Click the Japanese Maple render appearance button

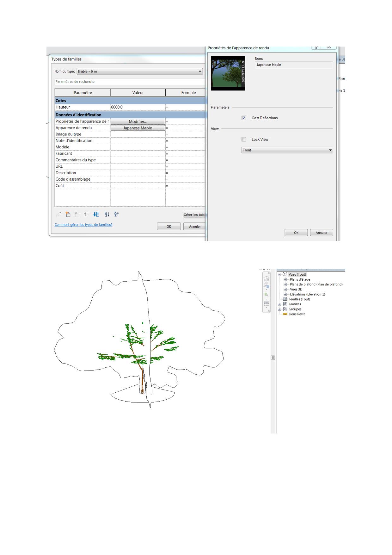tap(138, 128)
